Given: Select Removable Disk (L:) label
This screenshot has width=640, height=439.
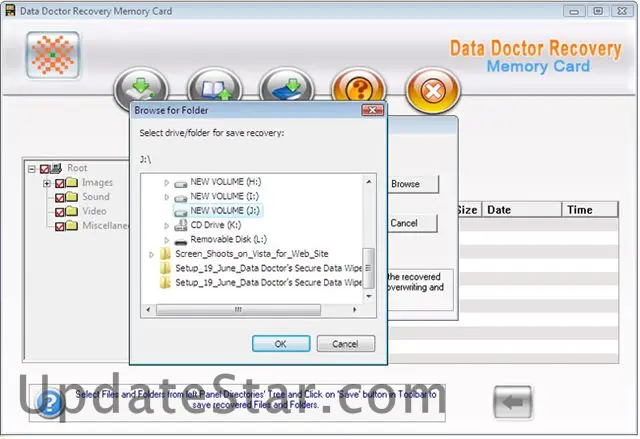Looking at the screenshot, I should [229, 239].
